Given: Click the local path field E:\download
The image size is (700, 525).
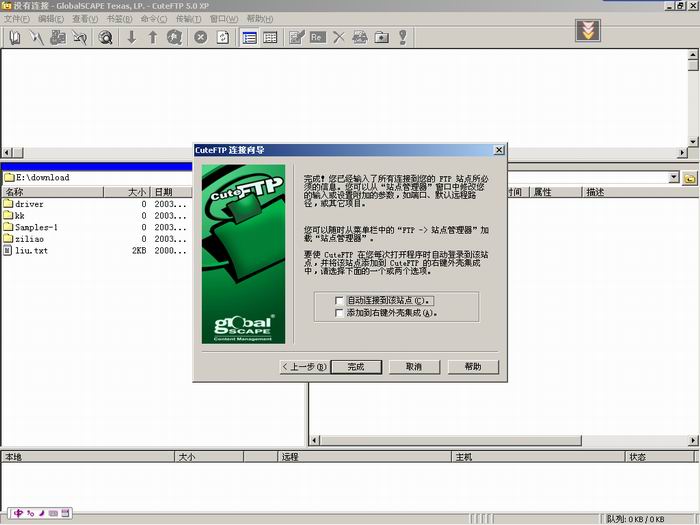Looking at the screenshot, I should point(96,178).
